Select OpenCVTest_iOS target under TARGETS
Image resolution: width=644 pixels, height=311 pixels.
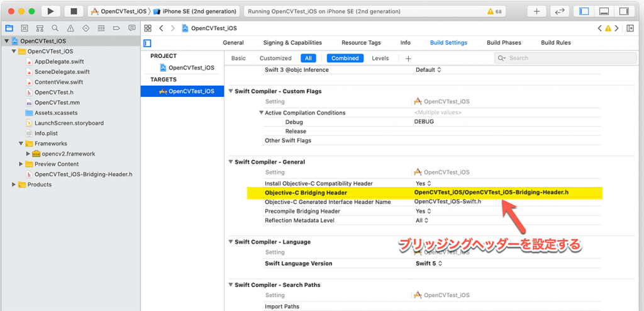click(x=182, y=91)
